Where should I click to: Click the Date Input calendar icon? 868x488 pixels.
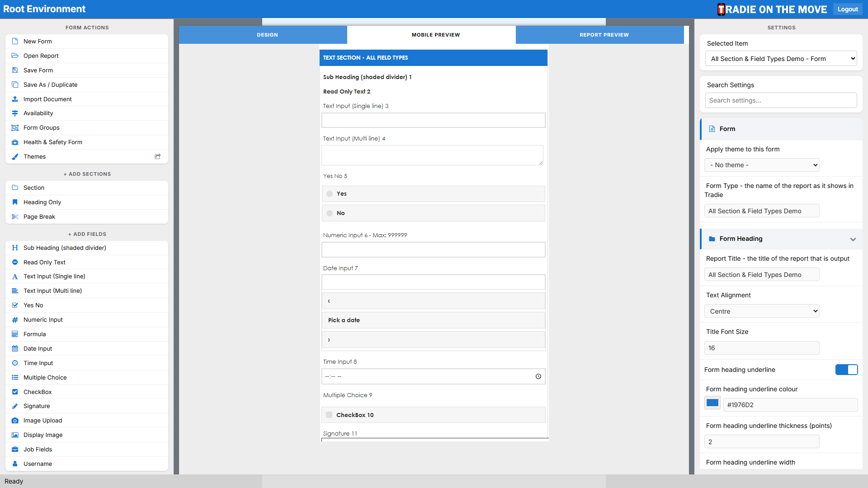click(15, 348)
